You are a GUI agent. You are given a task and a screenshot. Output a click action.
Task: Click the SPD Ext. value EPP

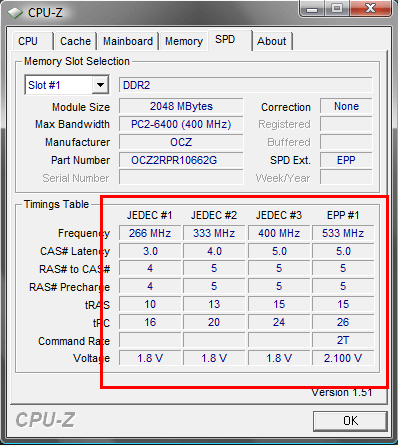point(346,160)
